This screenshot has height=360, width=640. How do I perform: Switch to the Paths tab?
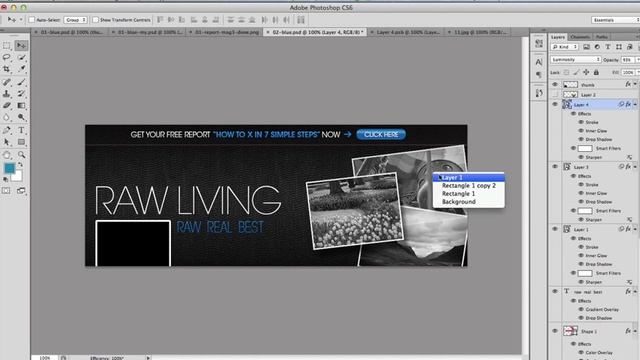(x=602, y=37)
